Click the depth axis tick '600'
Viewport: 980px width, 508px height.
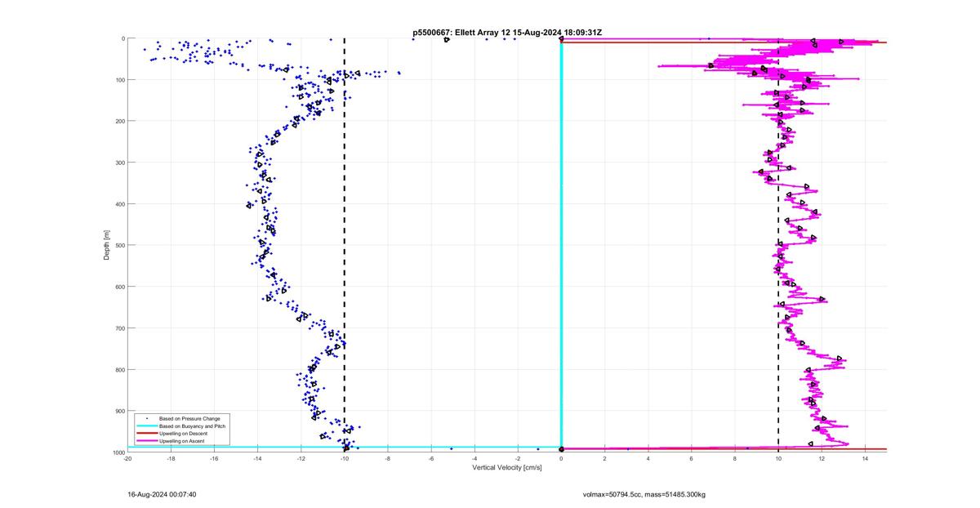(x=118, y=287)
